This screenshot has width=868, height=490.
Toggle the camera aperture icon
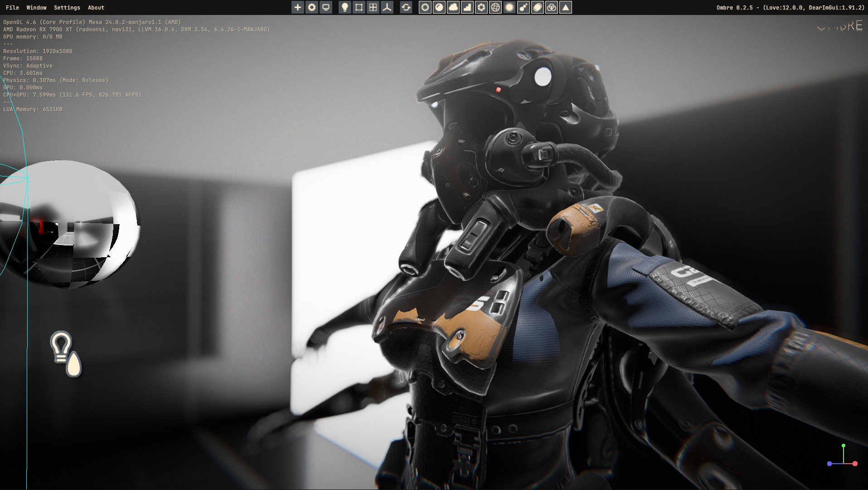pyautogui.click(x=481, y=7)
